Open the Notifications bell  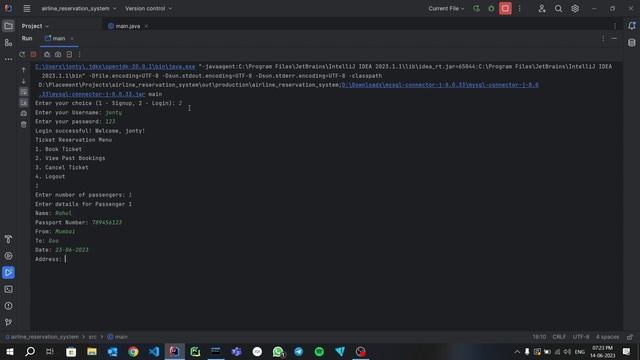pos(632,26)
